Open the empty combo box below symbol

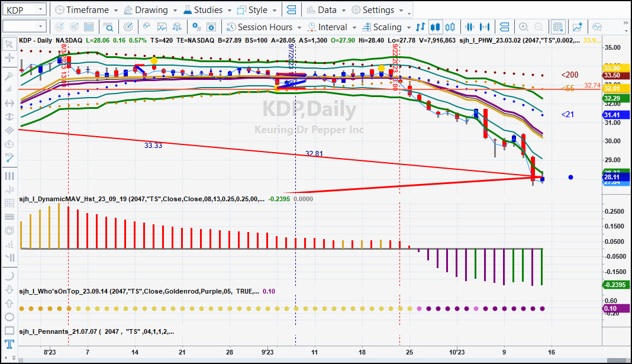click(24, 27)
